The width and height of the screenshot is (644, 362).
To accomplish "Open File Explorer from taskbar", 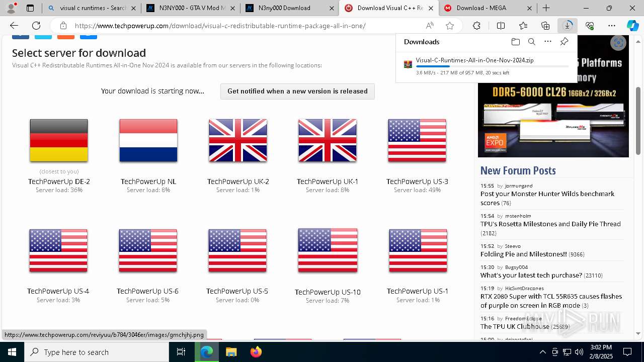I will pos(231,352).
